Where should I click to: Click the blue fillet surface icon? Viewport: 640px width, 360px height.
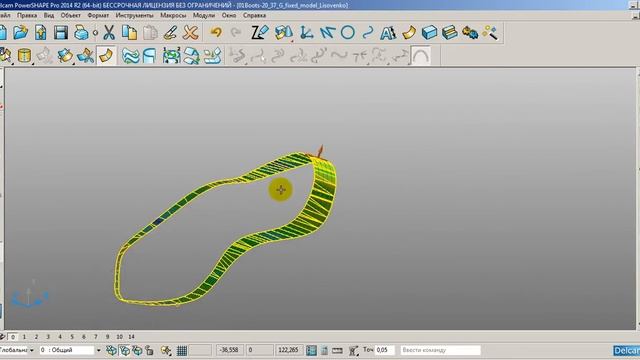click(149, 56)
